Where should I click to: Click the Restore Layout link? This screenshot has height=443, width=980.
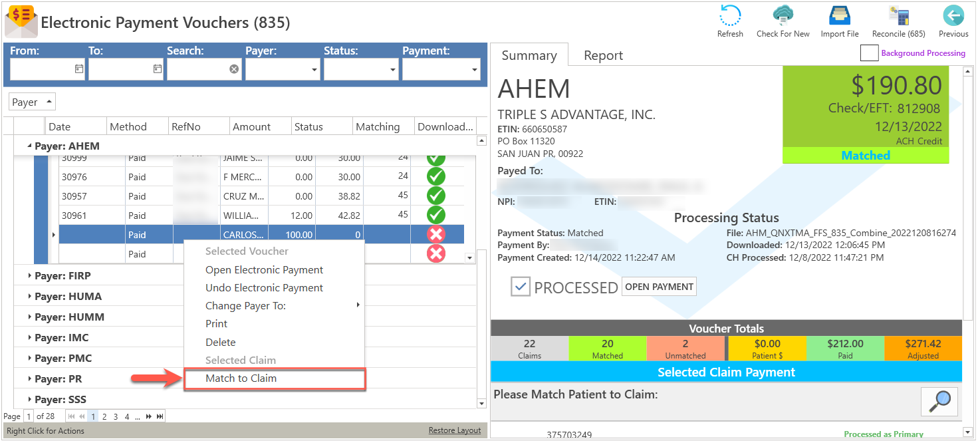455,430
